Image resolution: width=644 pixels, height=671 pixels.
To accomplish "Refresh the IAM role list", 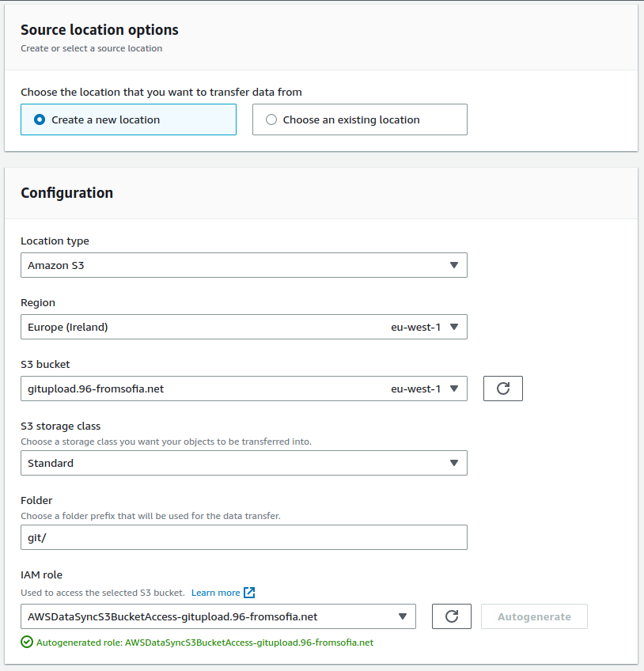I will 452,616.
